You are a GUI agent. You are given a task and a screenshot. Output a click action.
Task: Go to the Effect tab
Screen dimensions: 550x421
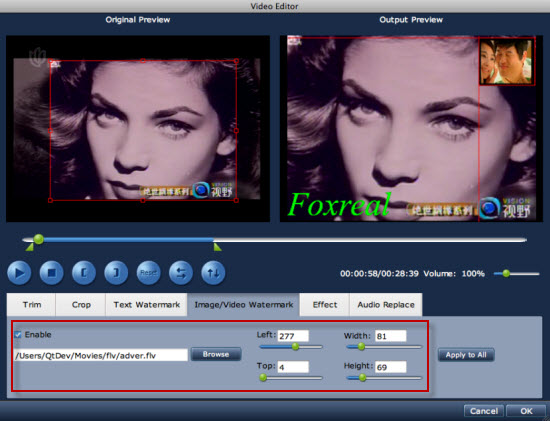pyautogui.click(x=325, y=305)
